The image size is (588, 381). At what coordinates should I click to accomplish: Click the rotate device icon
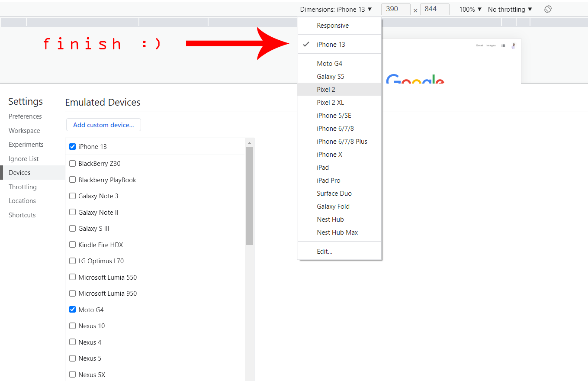point(548,9)
